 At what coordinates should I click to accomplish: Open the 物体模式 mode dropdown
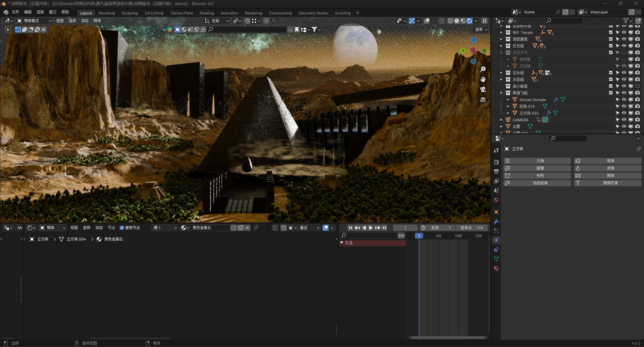click(x=34, y=21)
